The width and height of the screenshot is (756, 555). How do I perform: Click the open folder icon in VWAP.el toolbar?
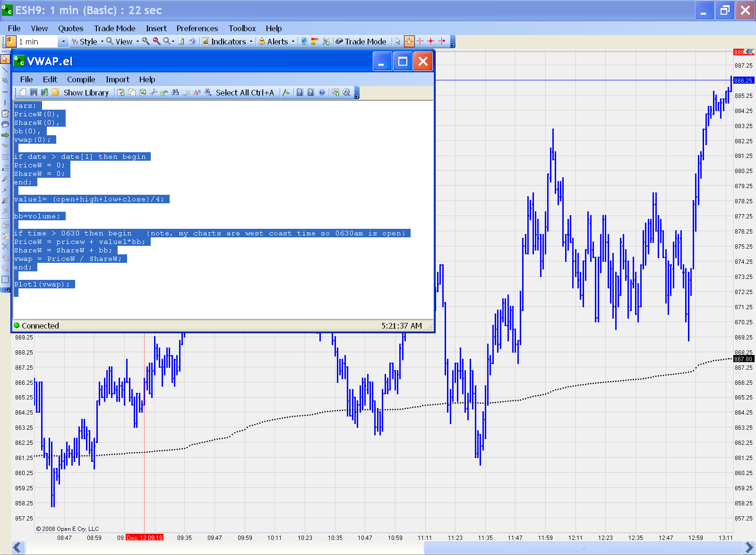point(55,93)
